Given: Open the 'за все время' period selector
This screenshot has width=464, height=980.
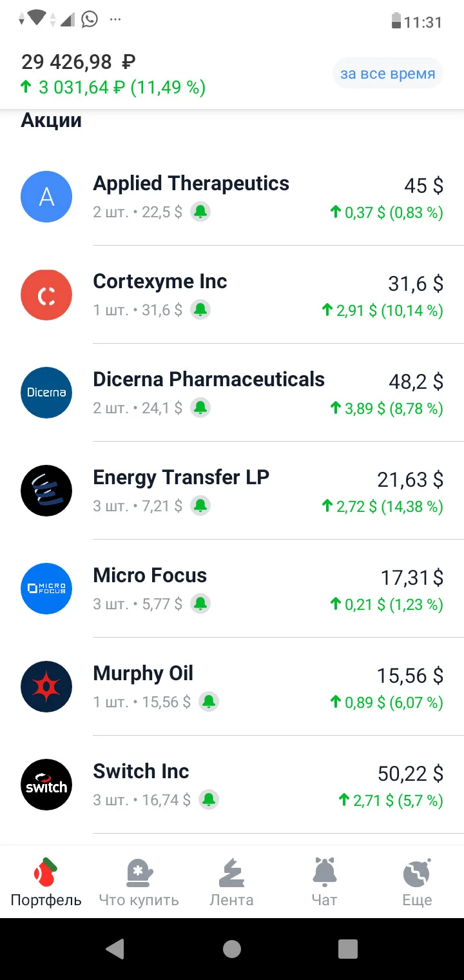Looking at the screenshot, I should (x=388, y=73).
